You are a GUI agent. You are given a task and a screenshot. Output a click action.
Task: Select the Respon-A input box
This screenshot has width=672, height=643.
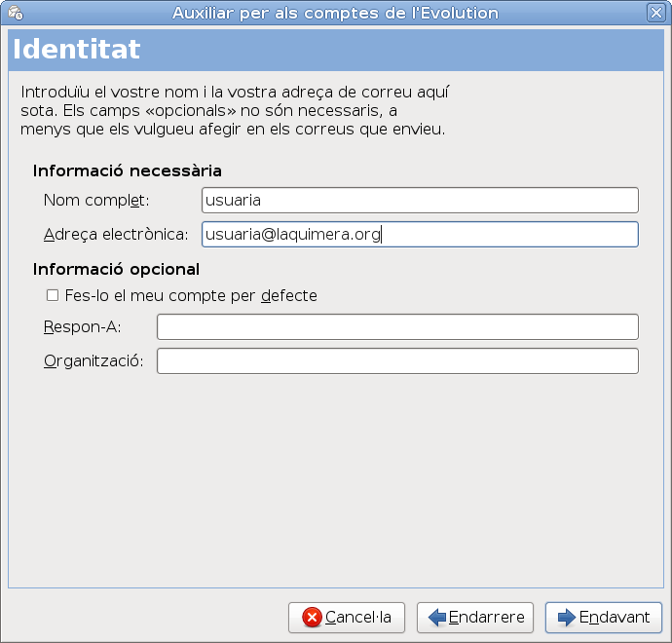pyautogui.click(x=397, y=326)
